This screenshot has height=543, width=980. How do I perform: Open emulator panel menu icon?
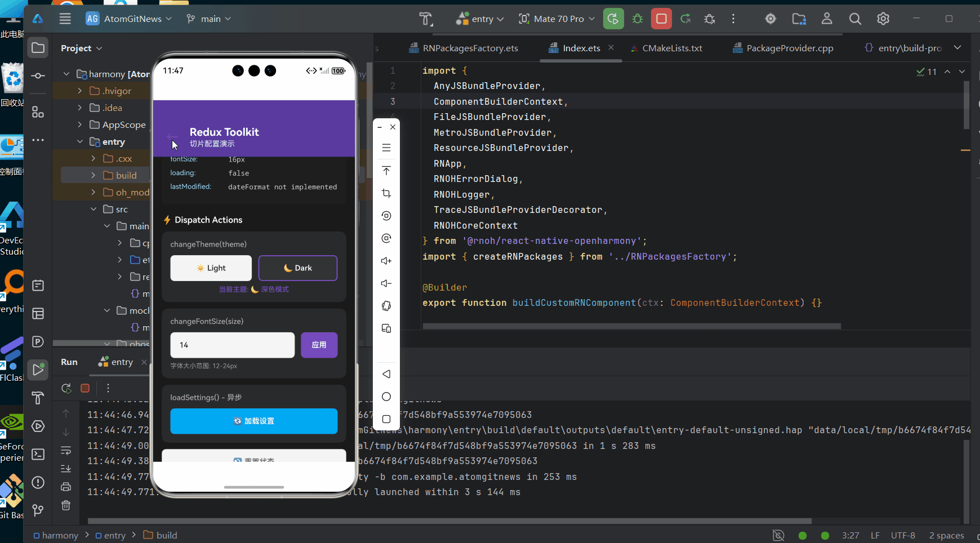386,148
